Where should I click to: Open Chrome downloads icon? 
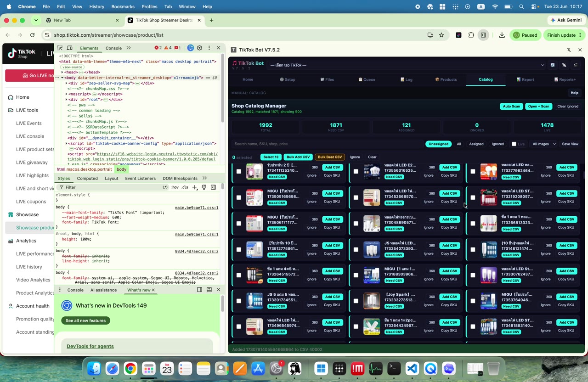click(502, 35)
